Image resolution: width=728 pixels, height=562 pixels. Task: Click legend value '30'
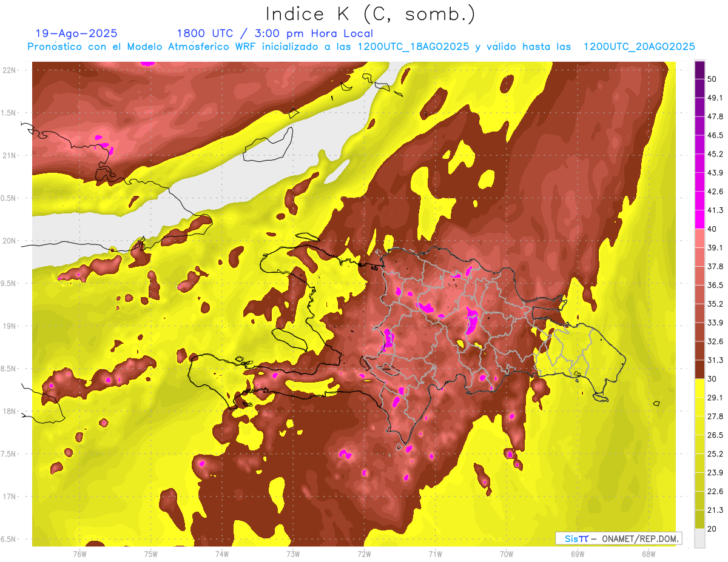click(713, 378)
